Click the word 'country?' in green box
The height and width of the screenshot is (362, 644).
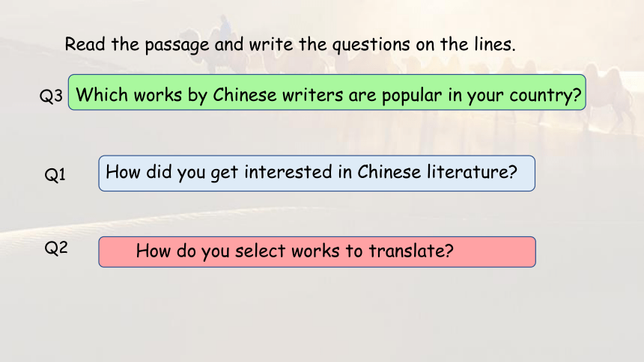pyautogui.click(x=545, y=96)
